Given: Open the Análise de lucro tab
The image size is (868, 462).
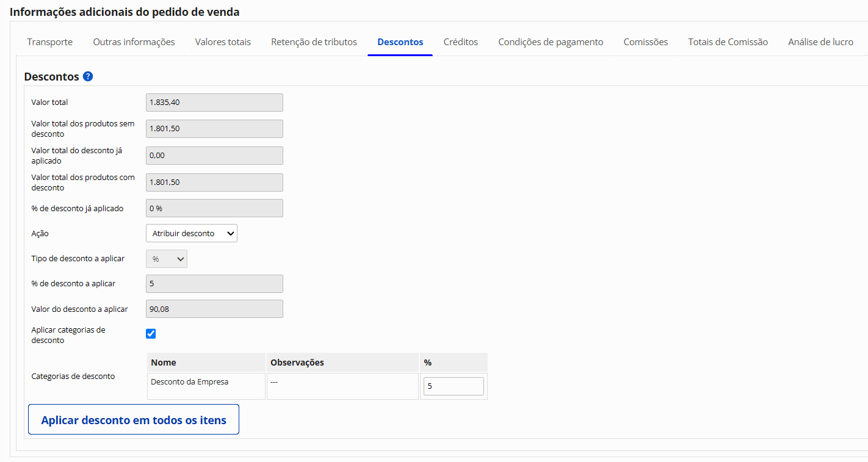Looking at the screenshot, I should [x=820, y=42].
